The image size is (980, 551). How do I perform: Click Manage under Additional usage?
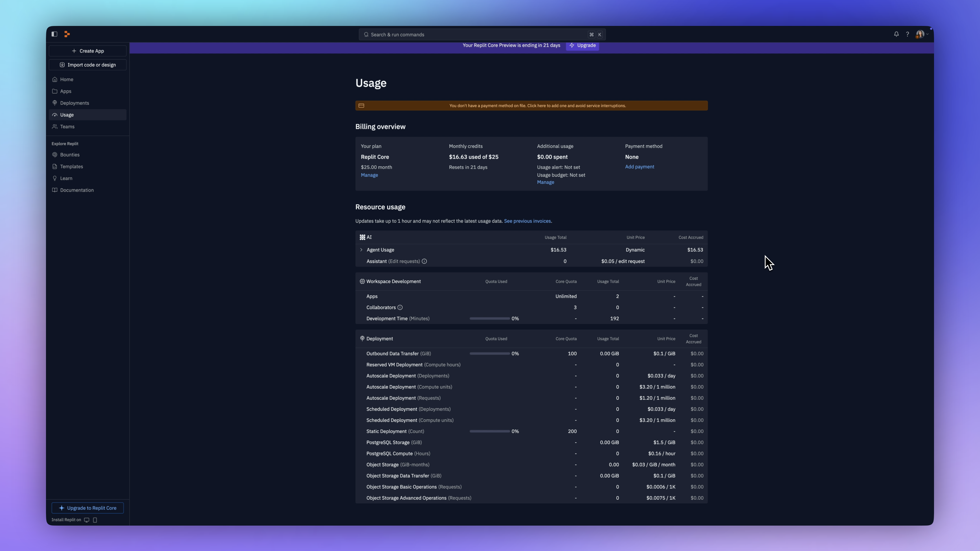[546, 183]
